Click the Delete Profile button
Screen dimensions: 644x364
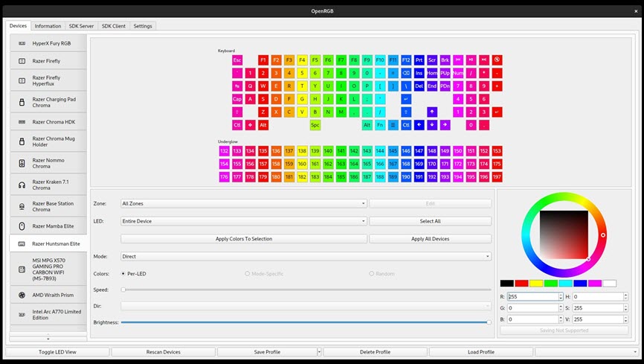(x=375, y=352)
